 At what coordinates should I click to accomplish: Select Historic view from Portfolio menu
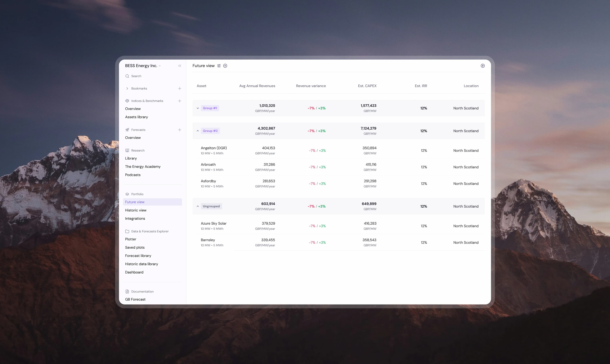pyautogui.click(x=136, y=210)
